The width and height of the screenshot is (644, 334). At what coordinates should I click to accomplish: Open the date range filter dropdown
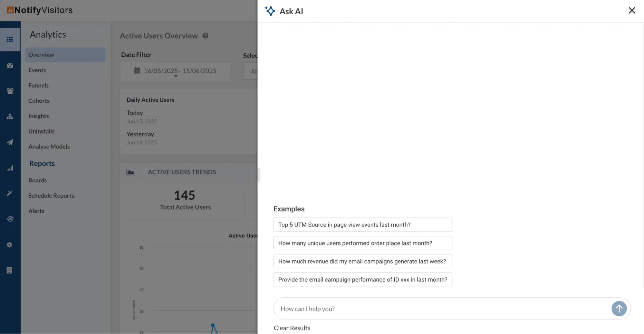[176, 71]
